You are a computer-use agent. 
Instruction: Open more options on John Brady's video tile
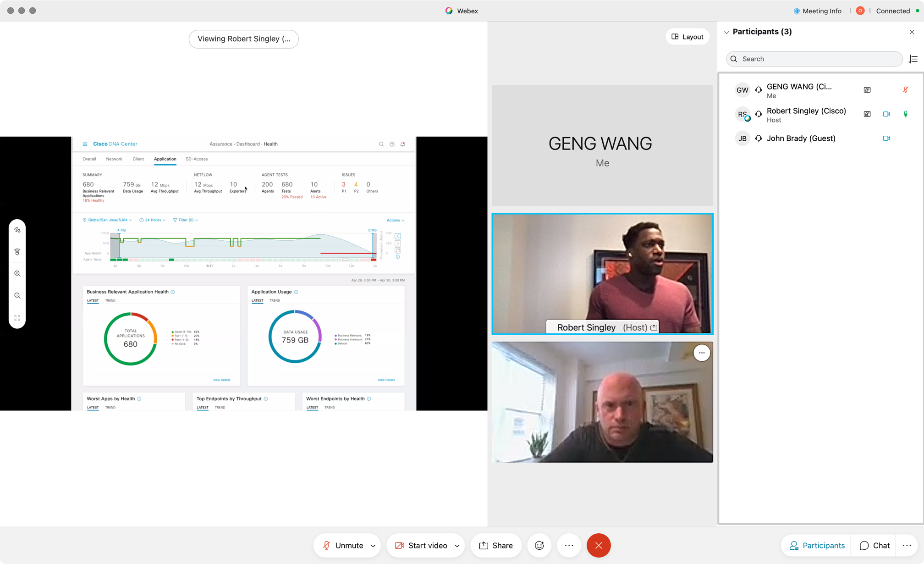(702, 353)
